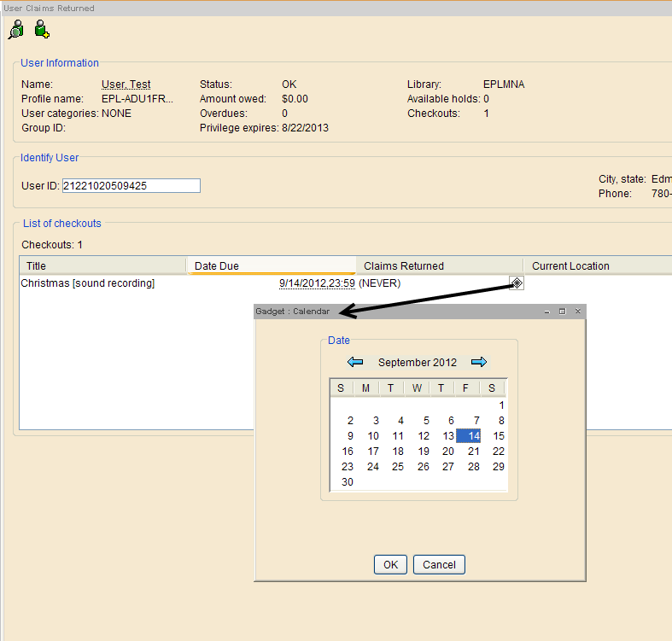Close the Gadget Calendar window
Image resolution: width=672 pixels, height=641 pixels.
tap(578, 312)
